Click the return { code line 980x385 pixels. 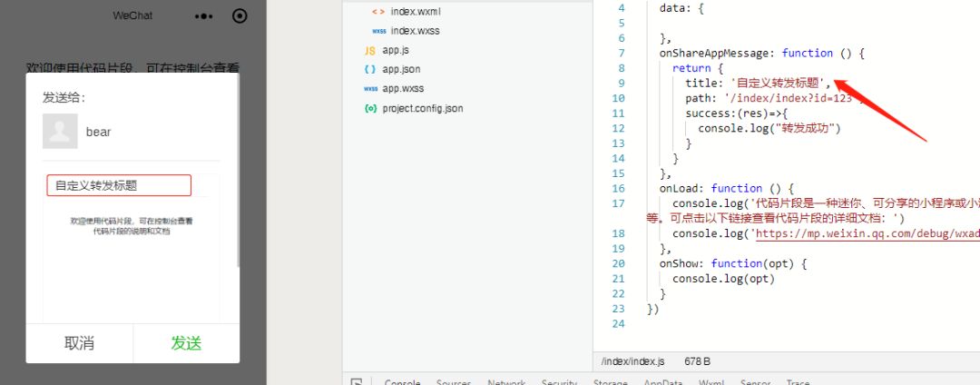698,68
